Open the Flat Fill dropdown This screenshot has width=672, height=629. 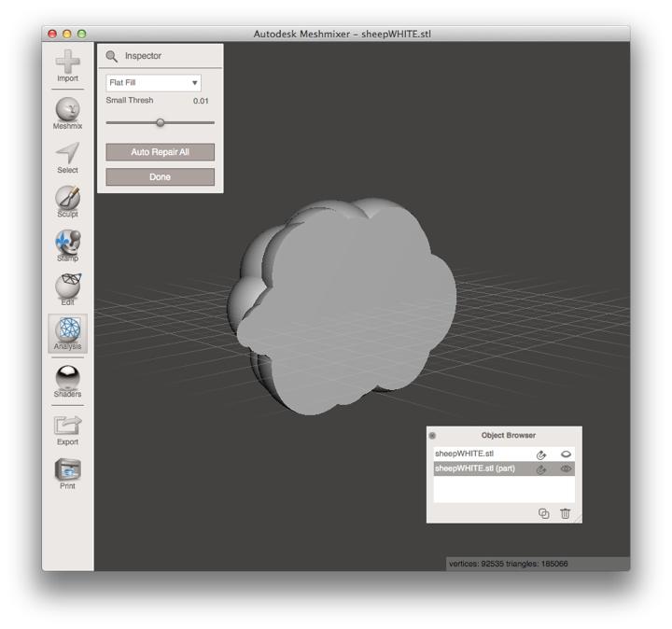(x=153, y=83)
